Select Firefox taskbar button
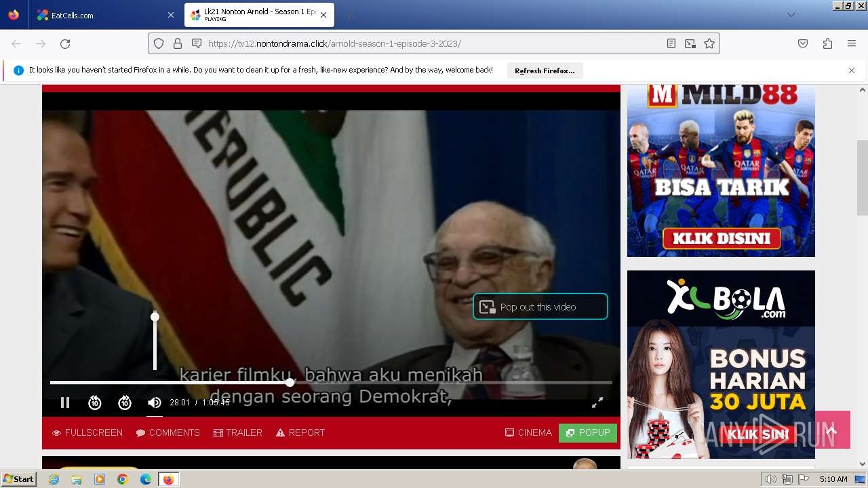The height and width of the screenshot is (488, 868). (x=169, y=479)
